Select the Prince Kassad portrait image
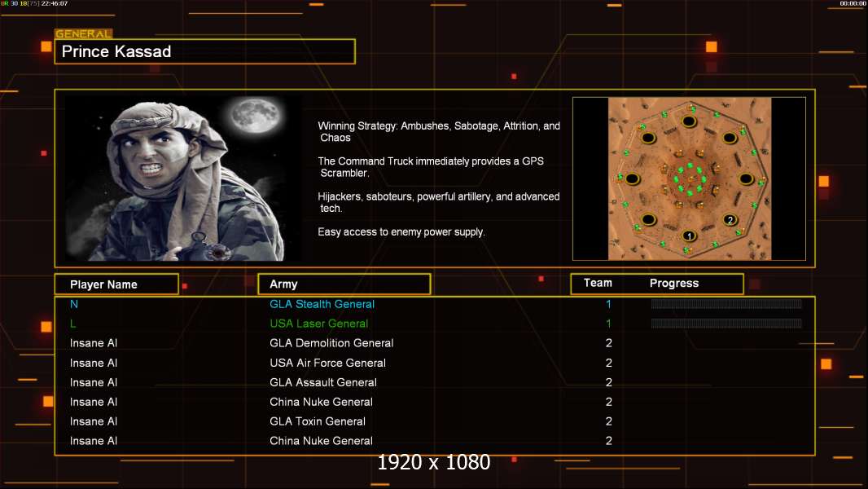 tap(184, 178)
